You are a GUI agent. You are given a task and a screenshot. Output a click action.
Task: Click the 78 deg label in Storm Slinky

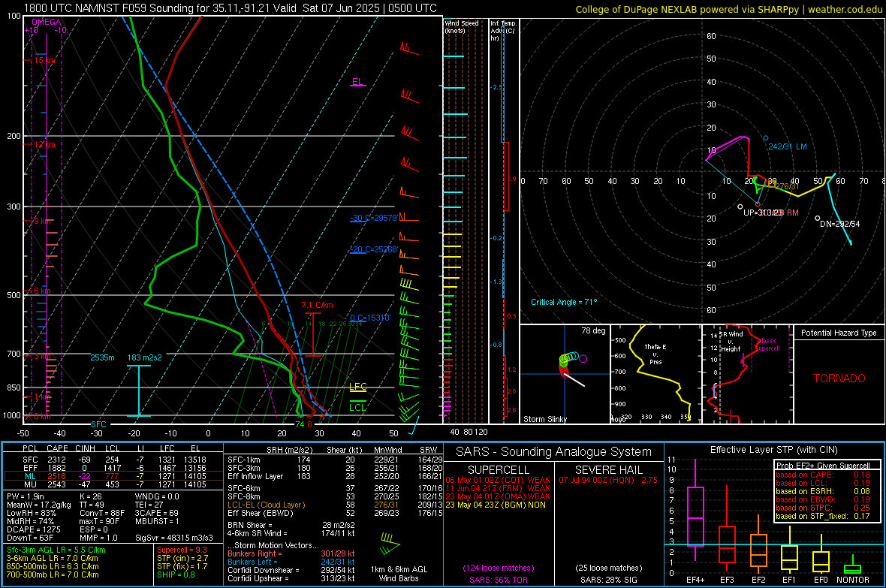click(x=593, y=330)
